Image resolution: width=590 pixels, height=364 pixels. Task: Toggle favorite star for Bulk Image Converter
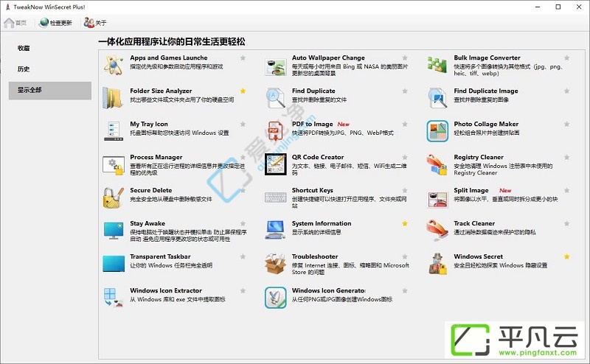pyautogui.click(x=566, y=57)
